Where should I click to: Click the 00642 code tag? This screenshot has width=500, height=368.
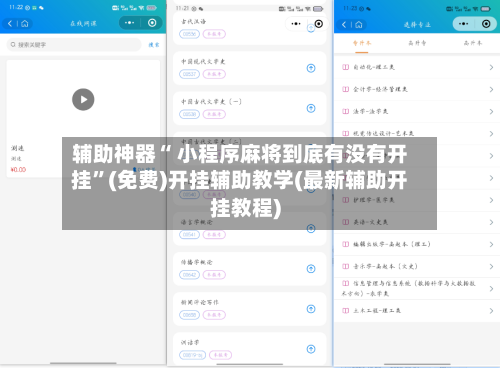click(189, 275)
